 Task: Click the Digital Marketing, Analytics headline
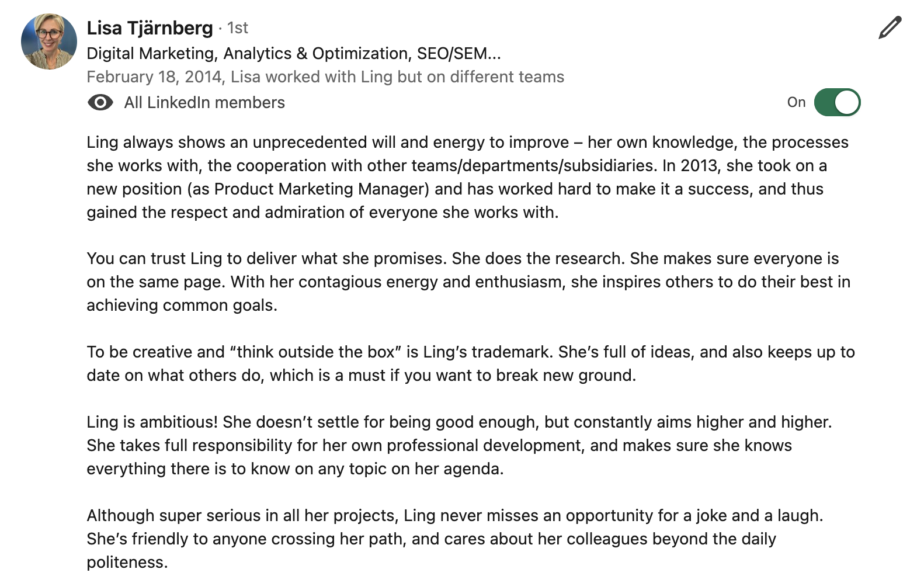coord(293,54)
